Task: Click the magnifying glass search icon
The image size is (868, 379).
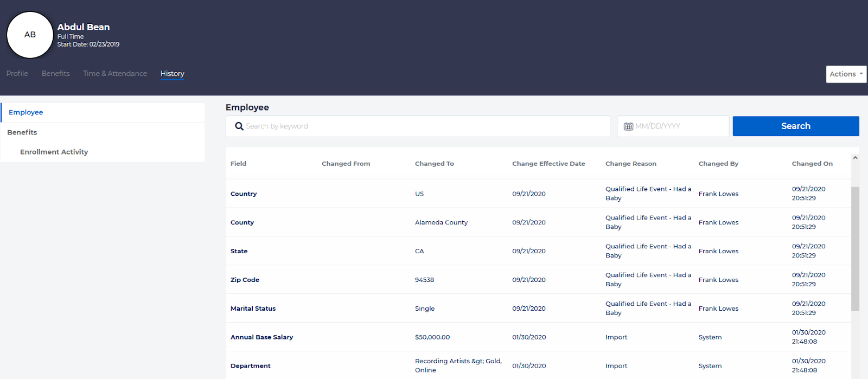Action: [x=239, y=126]
